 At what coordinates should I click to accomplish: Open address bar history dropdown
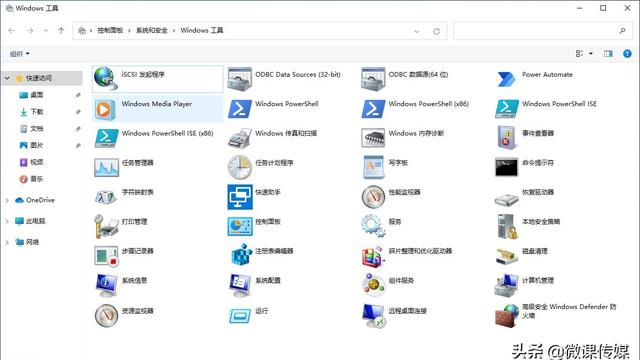(416, 31)
